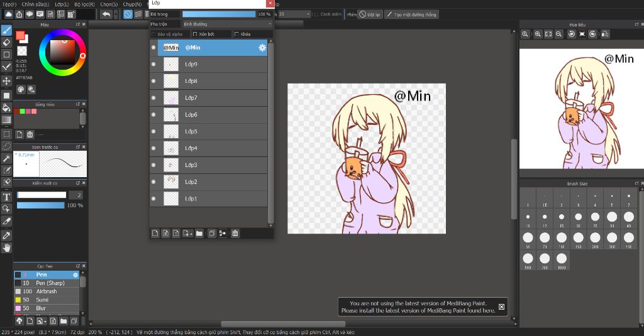Viewport: 644px width, 336px height.
Task: Open gear settings for @Min layer
Action: coord(262,48)
